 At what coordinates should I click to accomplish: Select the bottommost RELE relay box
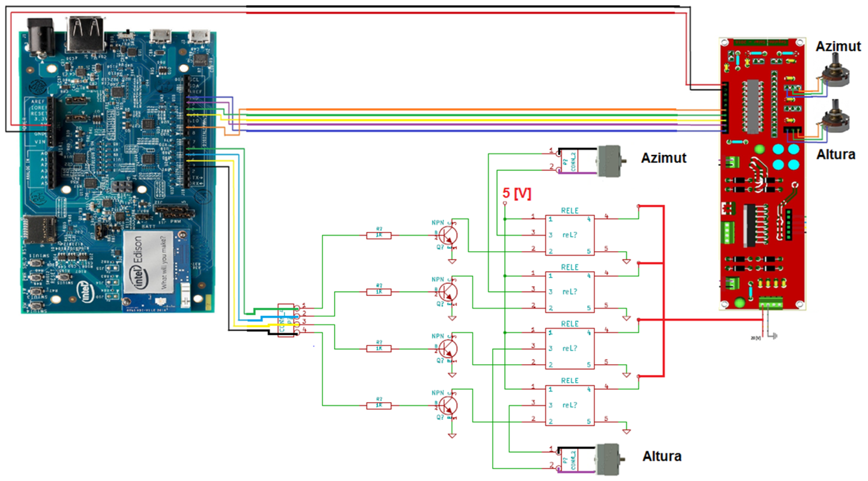tap(570, 405)
